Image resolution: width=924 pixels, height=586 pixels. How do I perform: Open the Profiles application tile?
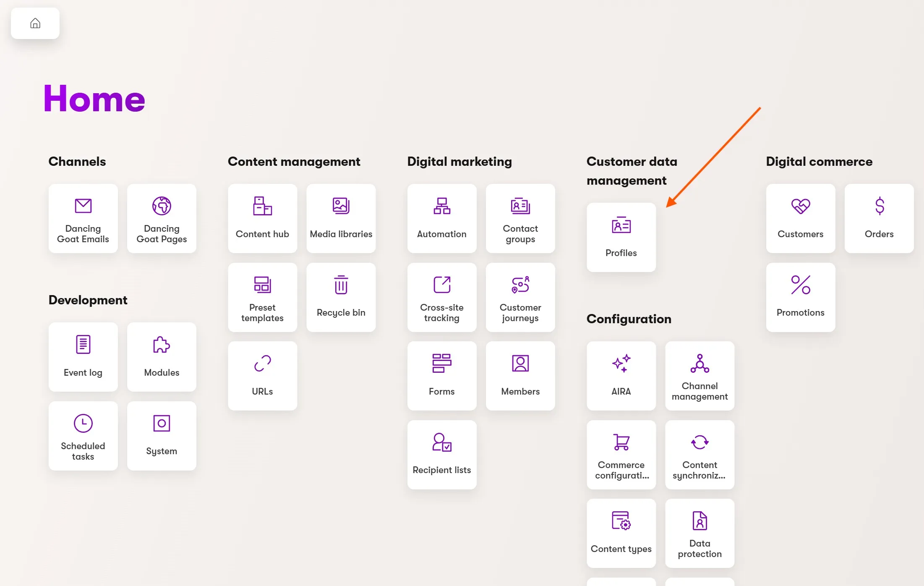[621, 237]
